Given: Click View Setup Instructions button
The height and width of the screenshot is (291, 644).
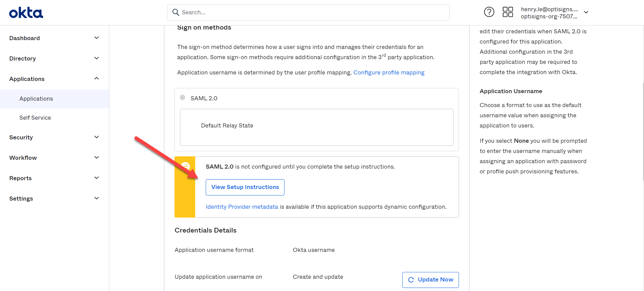Looking at the screenshot, I should 245,187.
